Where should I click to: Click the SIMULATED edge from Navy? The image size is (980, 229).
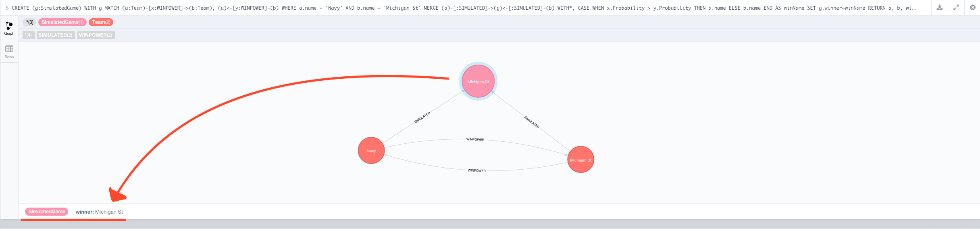(x=422, y=118)
